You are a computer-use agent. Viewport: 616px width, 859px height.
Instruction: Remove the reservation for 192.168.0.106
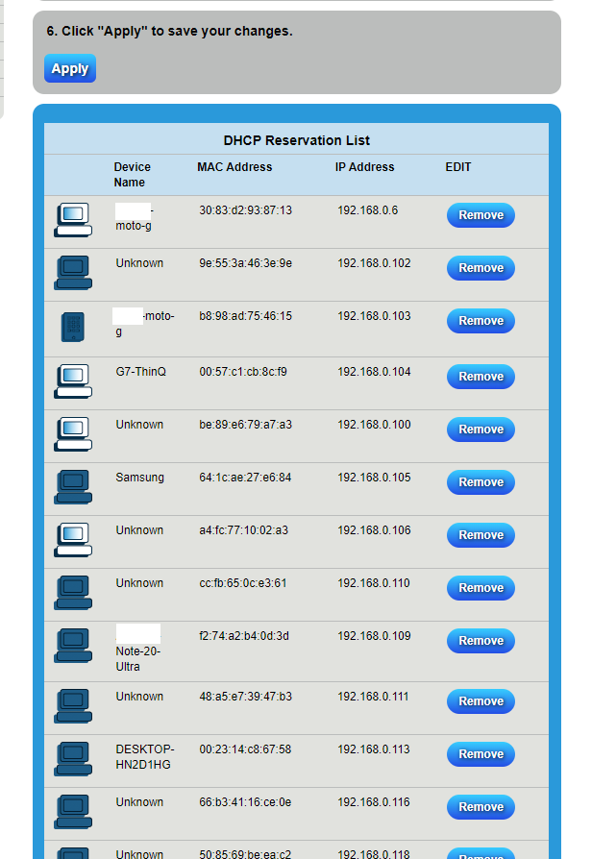(480, 535)
